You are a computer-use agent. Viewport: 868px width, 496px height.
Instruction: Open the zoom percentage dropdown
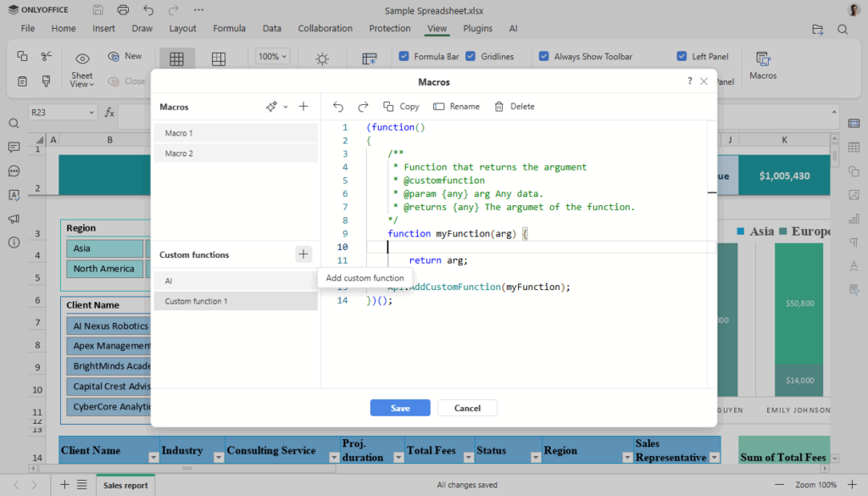(x=271, y=56)
